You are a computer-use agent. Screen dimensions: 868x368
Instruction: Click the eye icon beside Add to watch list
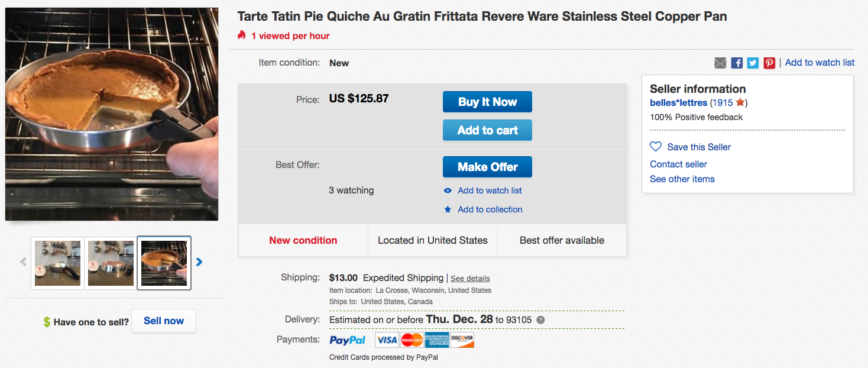448,191
